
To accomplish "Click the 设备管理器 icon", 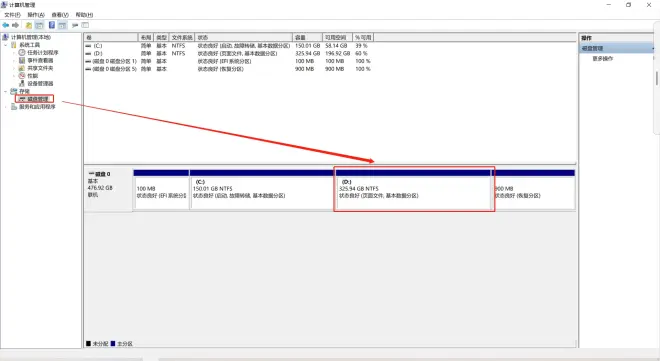I will coord(22,83).
